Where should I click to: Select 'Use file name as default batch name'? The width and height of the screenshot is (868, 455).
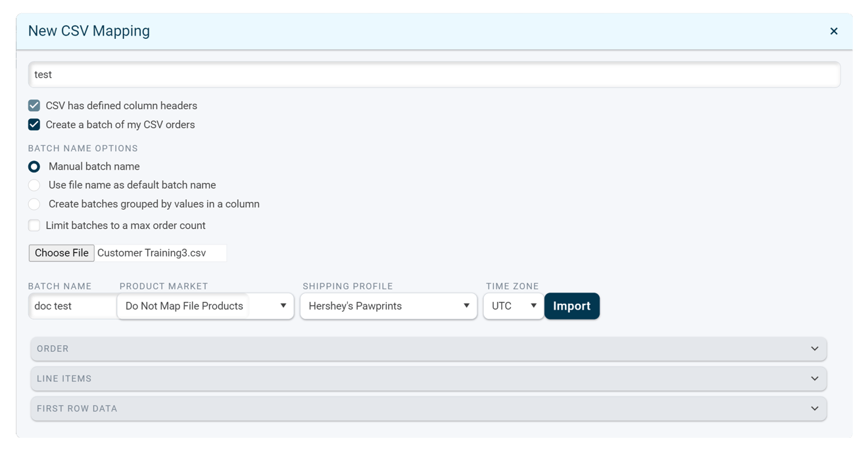tap(34, 185)
